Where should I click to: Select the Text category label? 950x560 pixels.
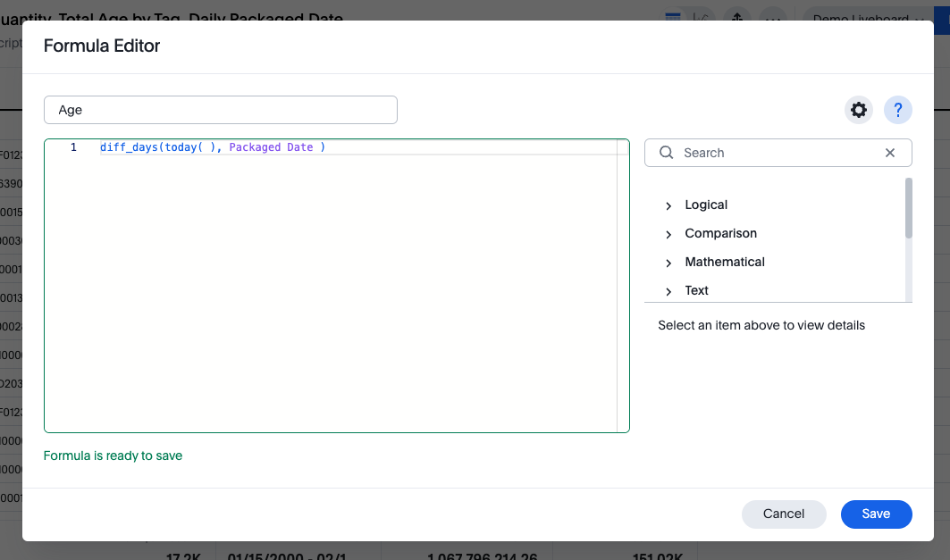coord(696,290)
